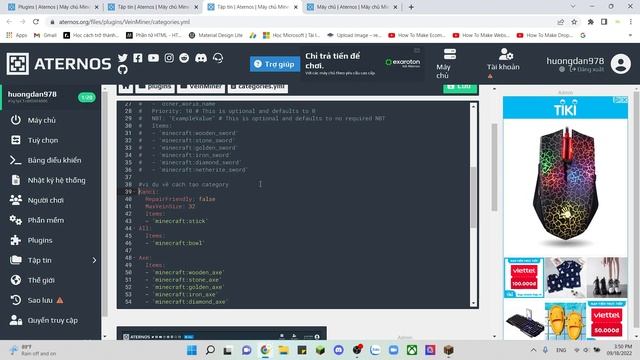
Task: Switch to the 'Máy chủ | Aternos' browser tab
Action: pyautogui.click(x=352, y=7)
